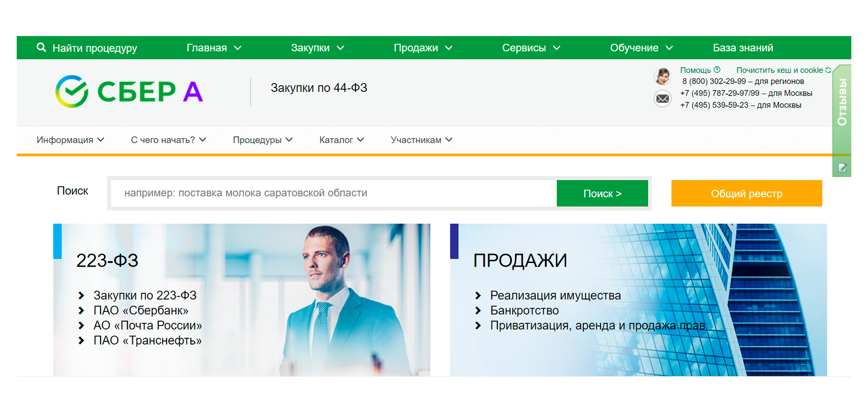Click the Помощь link
Screen dimensions: 868x413
pos(695,70)
